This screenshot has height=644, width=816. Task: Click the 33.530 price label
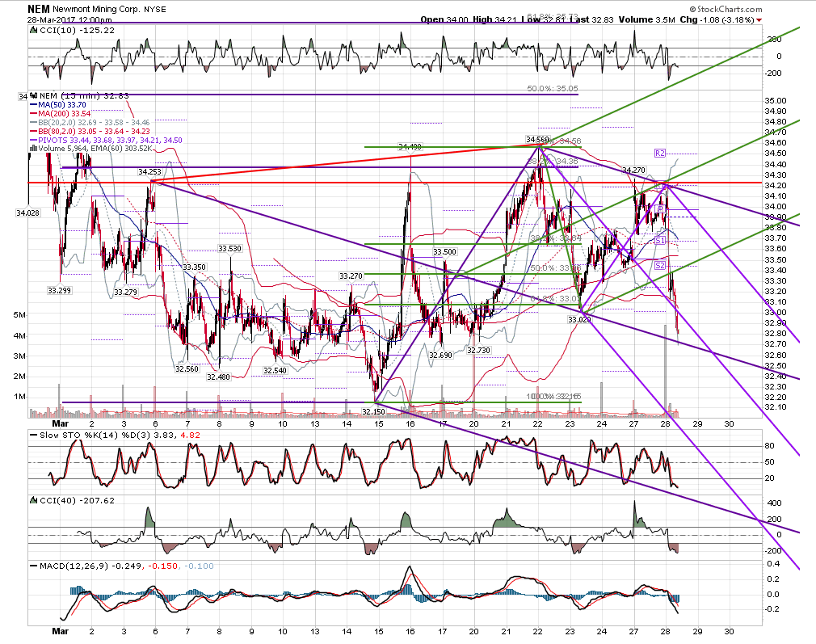coord(229,249)
